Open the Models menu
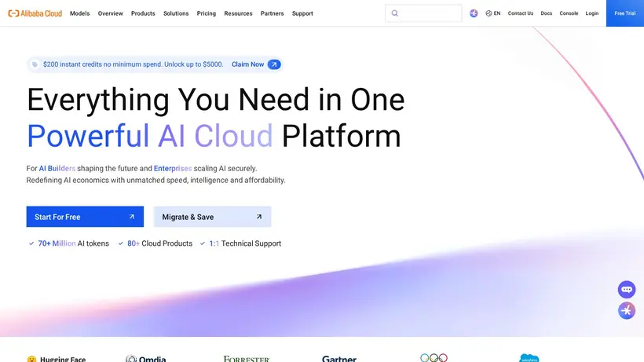Screen dimensions: 644x362 click(x=79, y=13)
